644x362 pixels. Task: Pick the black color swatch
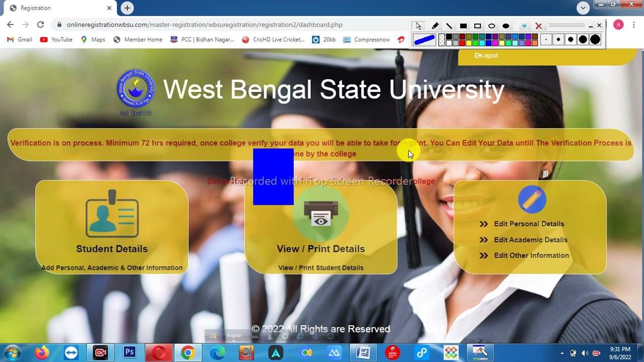tap(449, 37)
